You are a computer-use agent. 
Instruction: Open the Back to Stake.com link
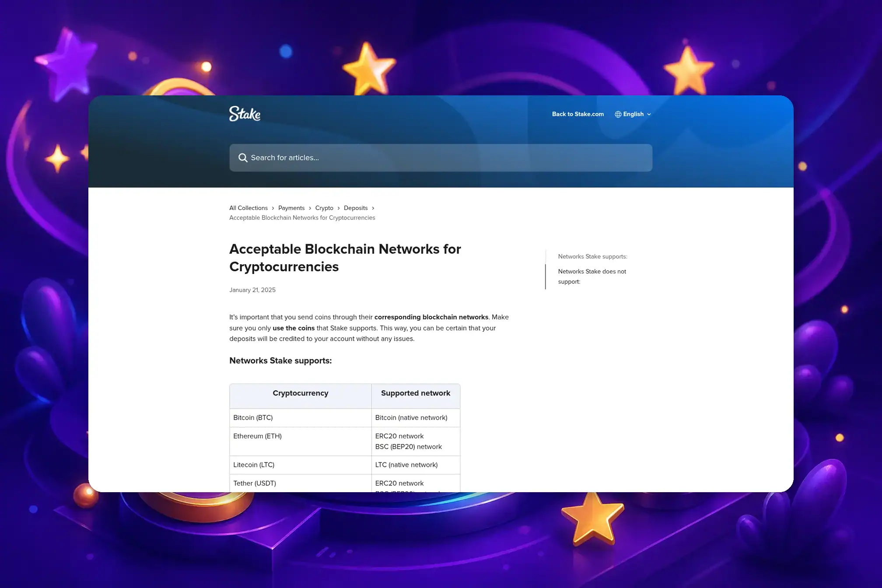pyautogui.click(x=577, y=114)
